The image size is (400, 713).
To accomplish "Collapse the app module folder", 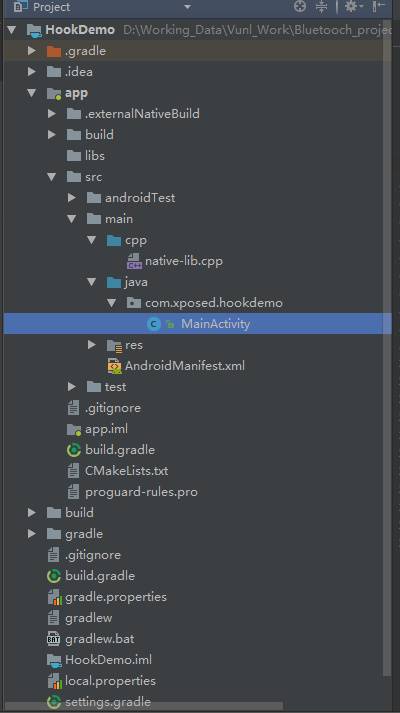I will coord(32,93).
